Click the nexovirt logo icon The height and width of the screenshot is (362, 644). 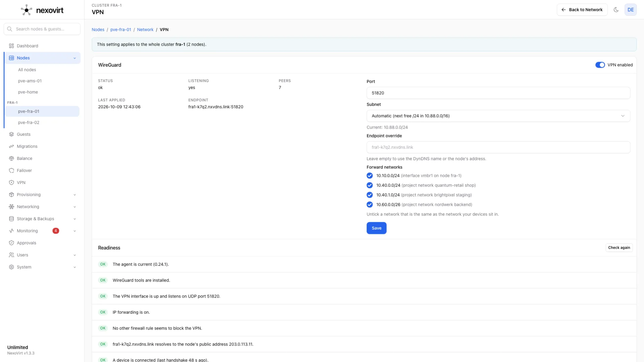[26, 10]
